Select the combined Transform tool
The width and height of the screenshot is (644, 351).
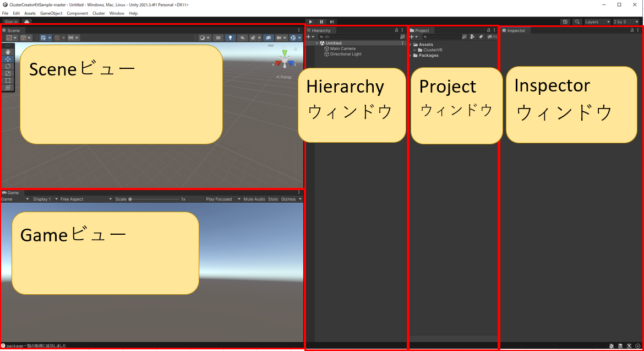(8, 88)
